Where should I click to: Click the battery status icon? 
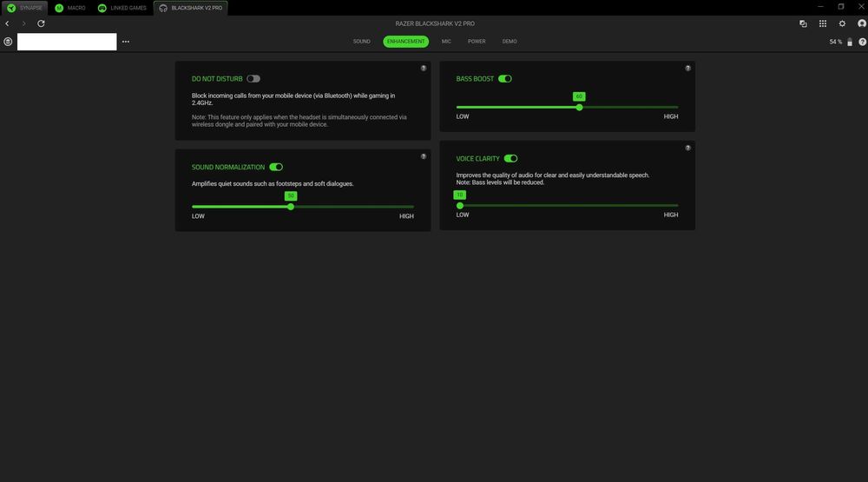[850, 42]
